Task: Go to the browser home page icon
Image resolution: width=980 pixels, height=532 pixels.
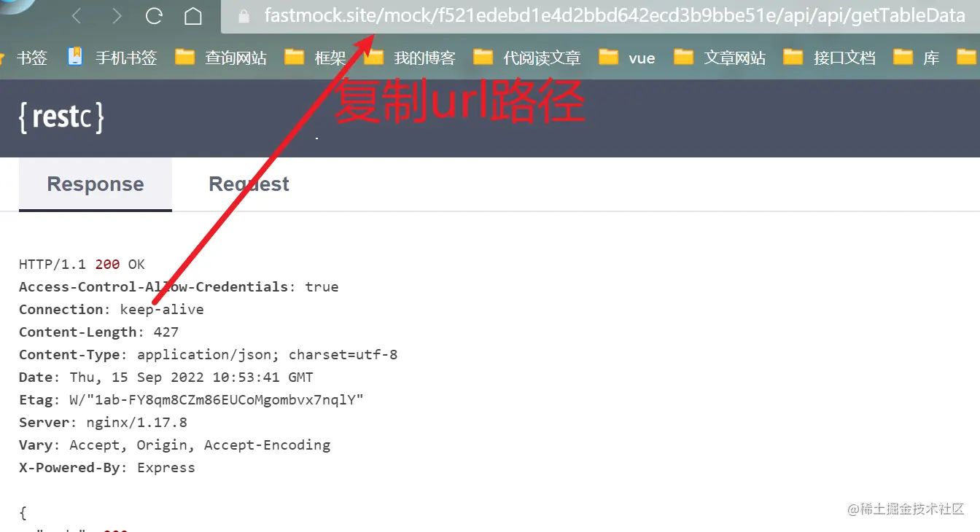Action: tap(193, 16)
